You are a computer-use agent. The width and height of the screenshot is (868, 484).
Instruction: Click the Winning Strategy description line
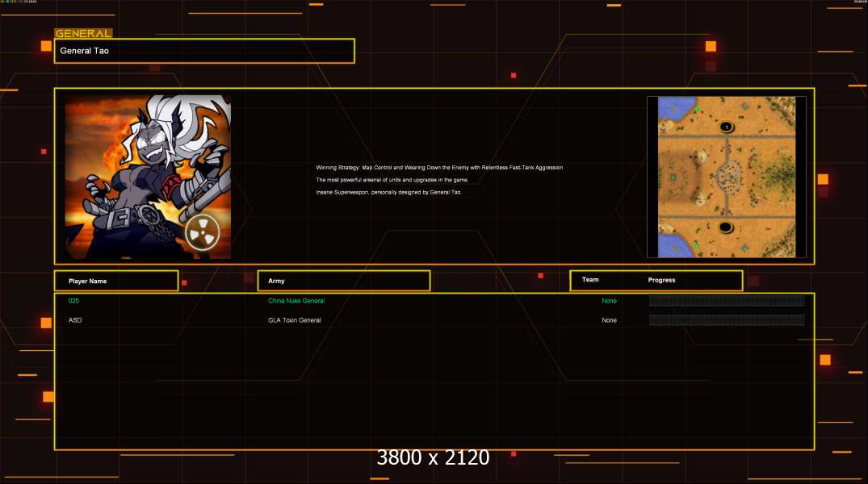(439, 168)
